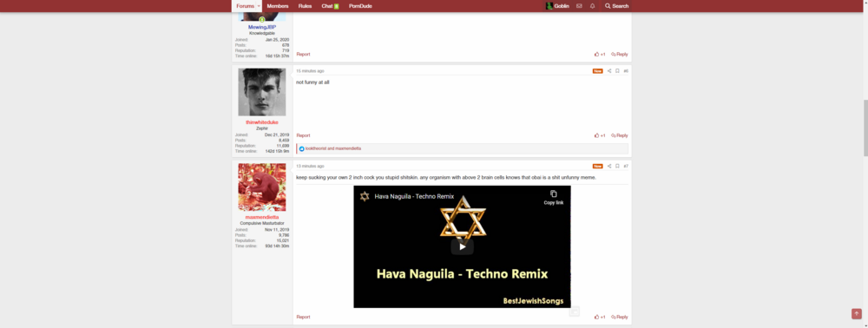Share post #7 via share icon
Viewport: 868px width, 328px height.
609,166
